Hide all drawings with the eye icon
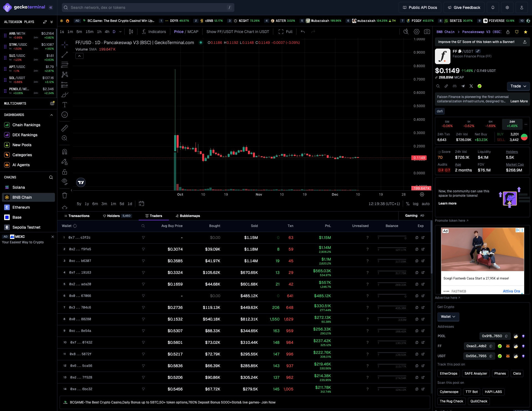The image size is (532, 411). pos(65,181)
